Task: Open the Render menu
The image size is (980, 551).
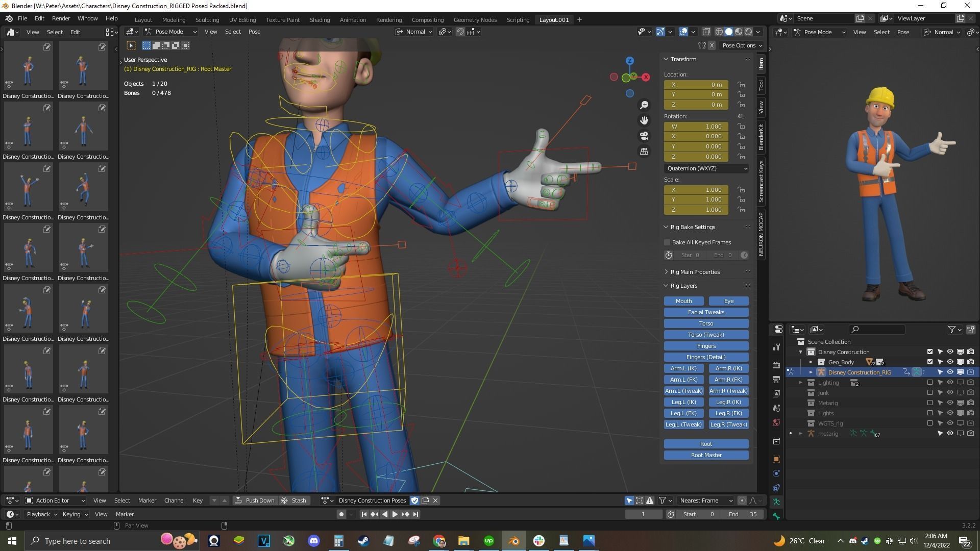Action: (61, 18)
